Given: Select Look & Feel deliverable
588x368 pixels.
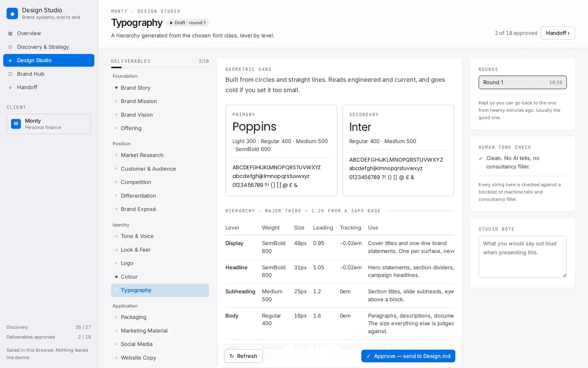Looking at the screenshot, I should (x=160, y=250).
